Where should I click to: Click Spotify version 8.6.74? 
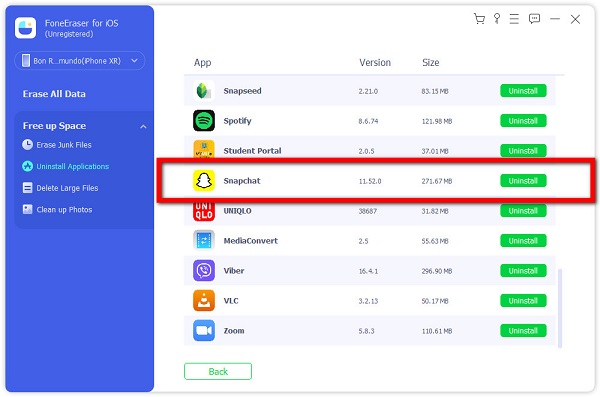[368, 121]
